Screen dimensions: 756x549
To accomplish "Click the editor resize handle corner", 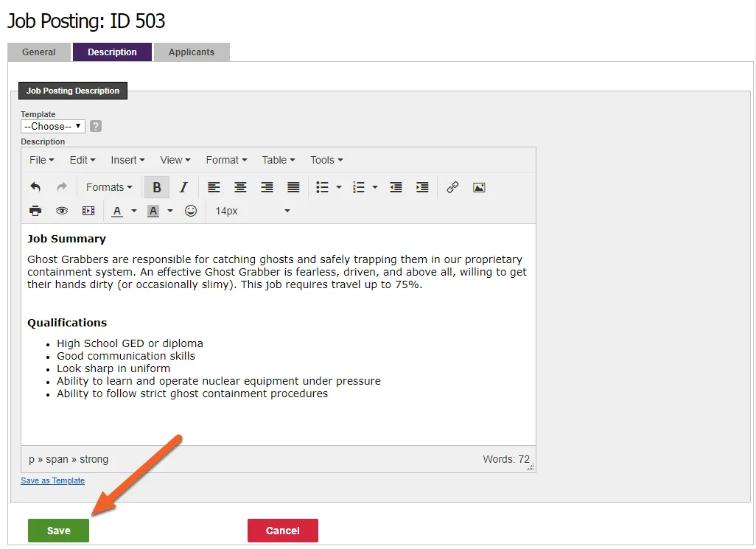I will [531, 467].
